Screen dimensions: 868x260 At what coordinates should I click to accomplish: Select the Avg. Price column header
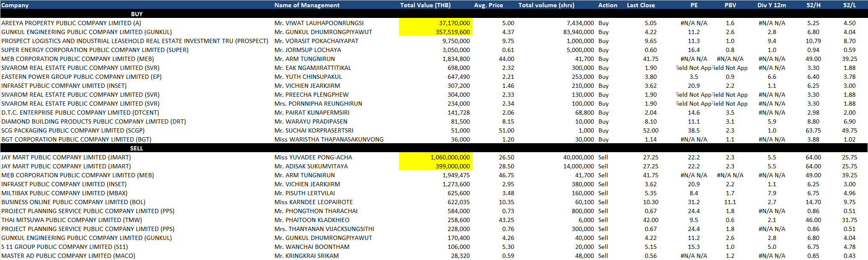coord(488,5)
